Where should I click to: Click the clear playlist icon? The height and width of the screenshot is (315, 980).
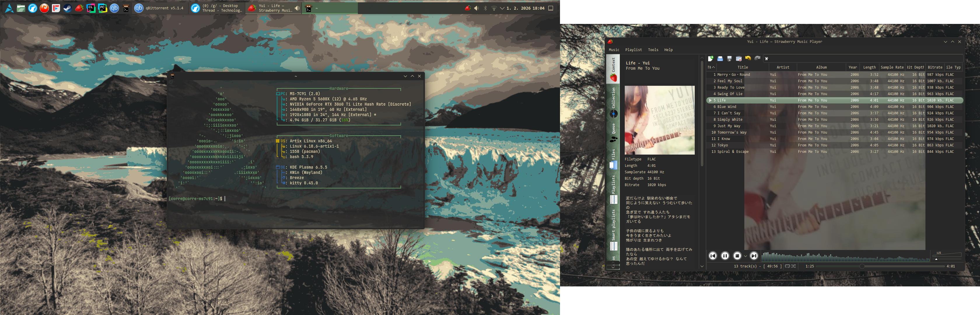738,59
